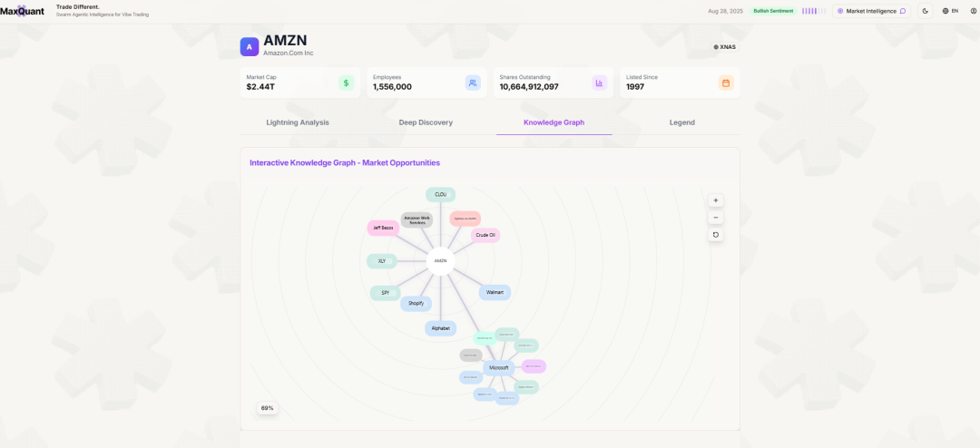
Task: Click the Employees value 1,556,000
Action: (x=393, y=87)
